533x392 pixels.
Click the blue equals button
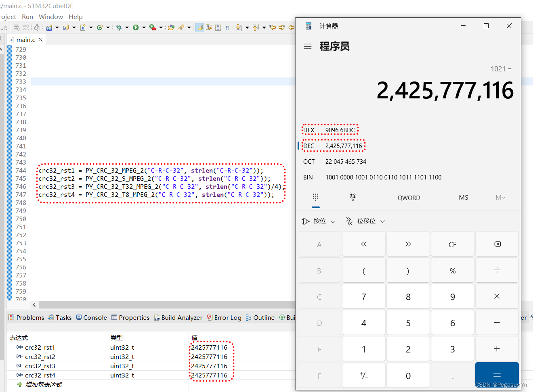coord(497,375)
